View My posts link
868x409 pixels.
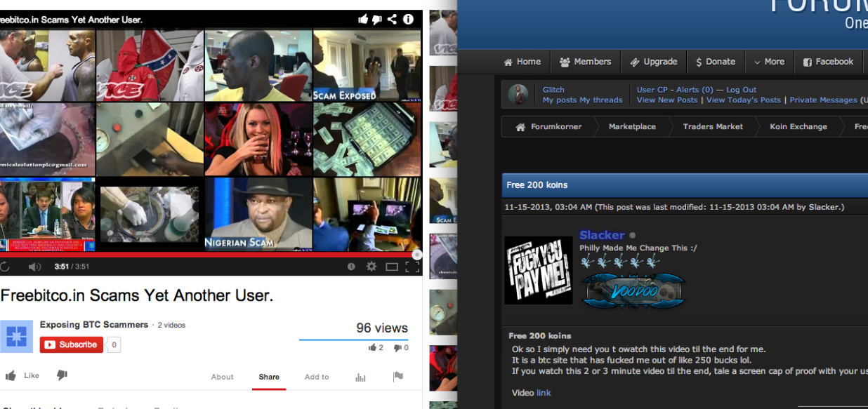[x=560, y=100]
